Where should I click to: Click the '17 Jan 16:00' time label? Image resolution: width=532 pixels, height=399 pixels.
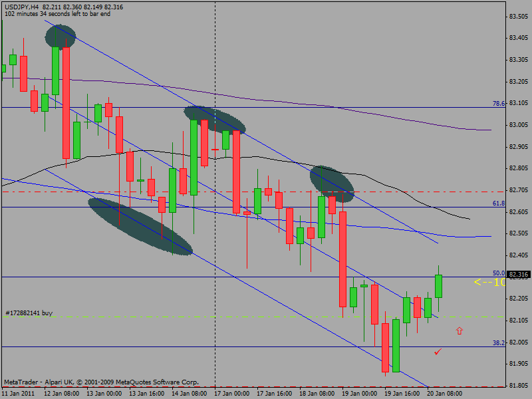click(274, 394)
